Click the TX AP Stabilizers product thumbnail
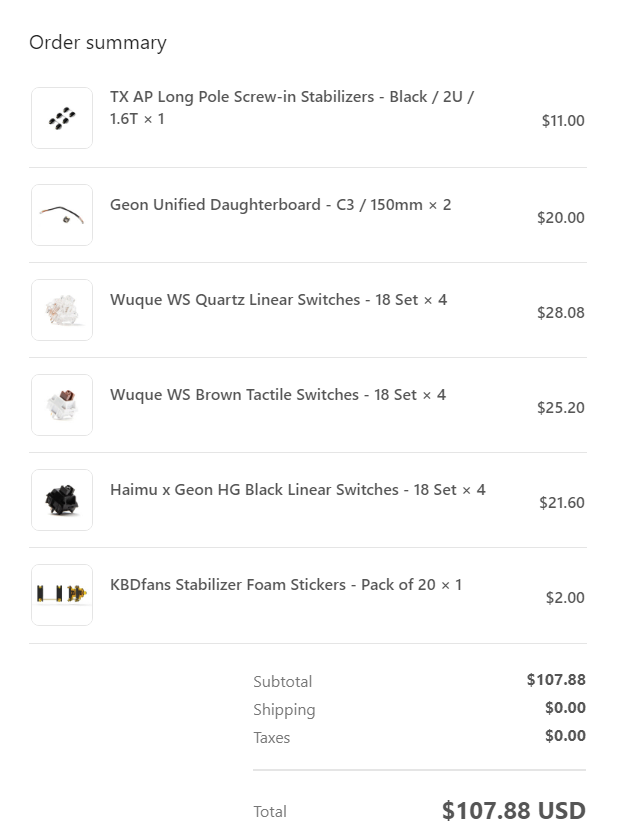Image resolution: width=628 pixels, height=834 pixels. tap(62, 118)
